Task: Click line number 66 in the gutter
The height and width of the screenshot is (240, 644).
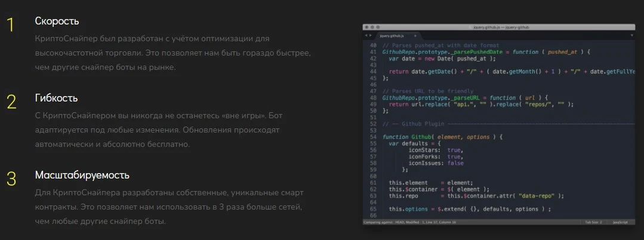Action: 373,216
